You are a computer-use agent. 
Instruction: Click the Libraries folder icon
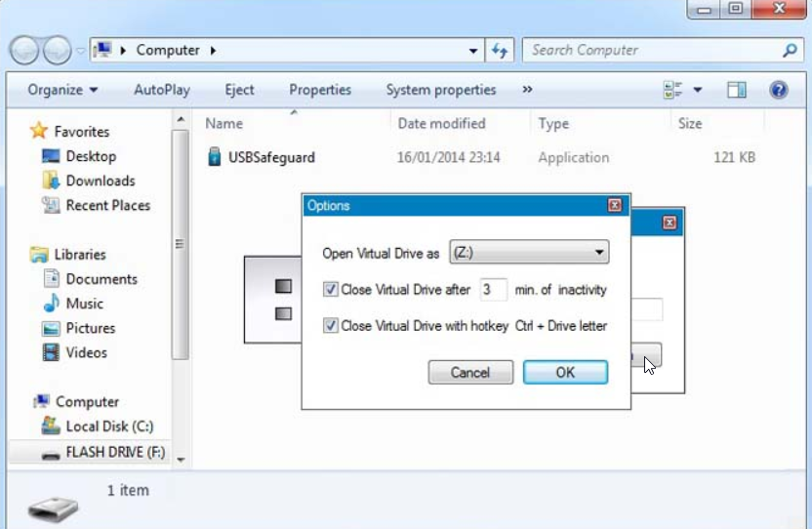(39, 255)
